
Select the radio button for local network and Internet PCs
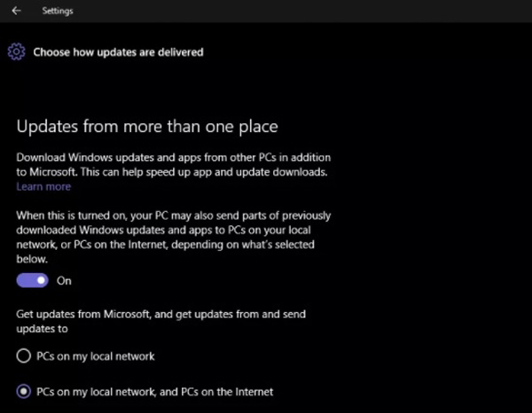[x=23, y=392]
